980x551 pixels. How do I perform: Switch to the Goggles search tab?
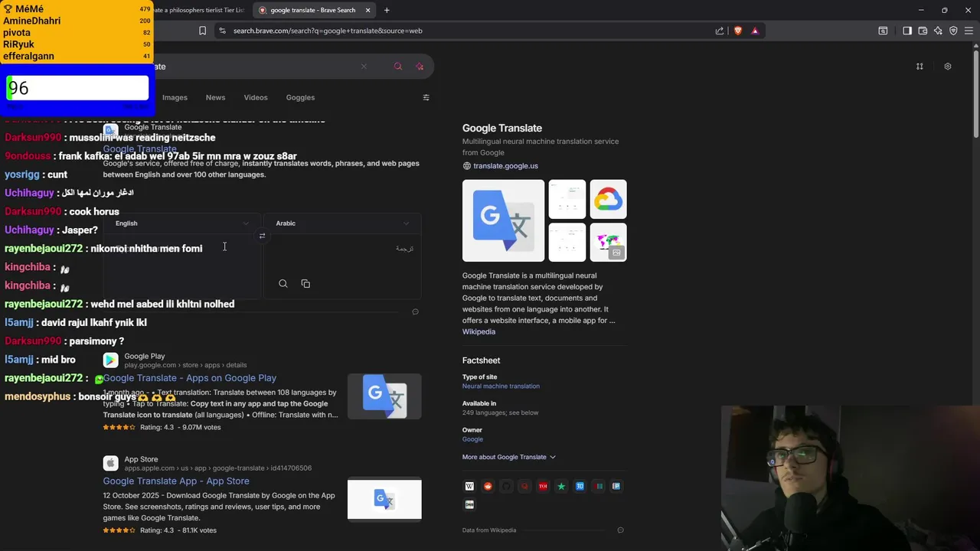tap(300, 97)
